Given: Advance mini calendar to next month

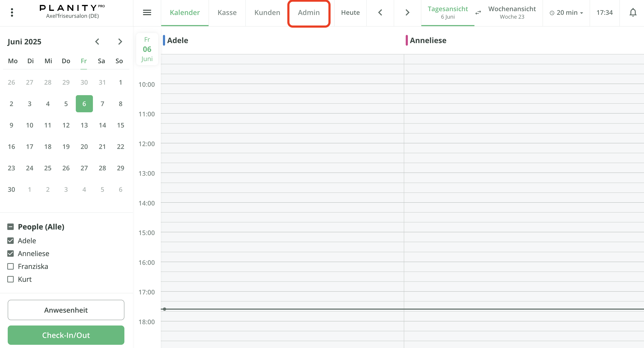Looking at the screenshot, I should click(120, 42).
